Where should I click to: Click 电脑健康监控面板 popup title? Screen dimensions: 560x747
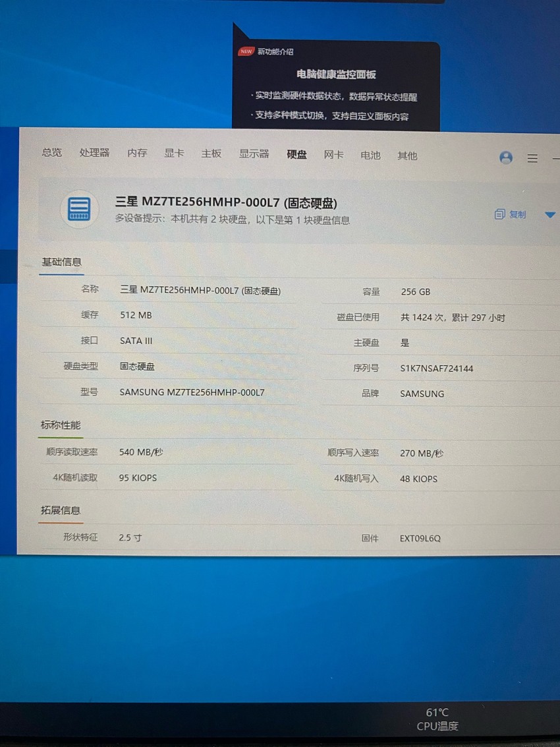click(x=336, y=75)
